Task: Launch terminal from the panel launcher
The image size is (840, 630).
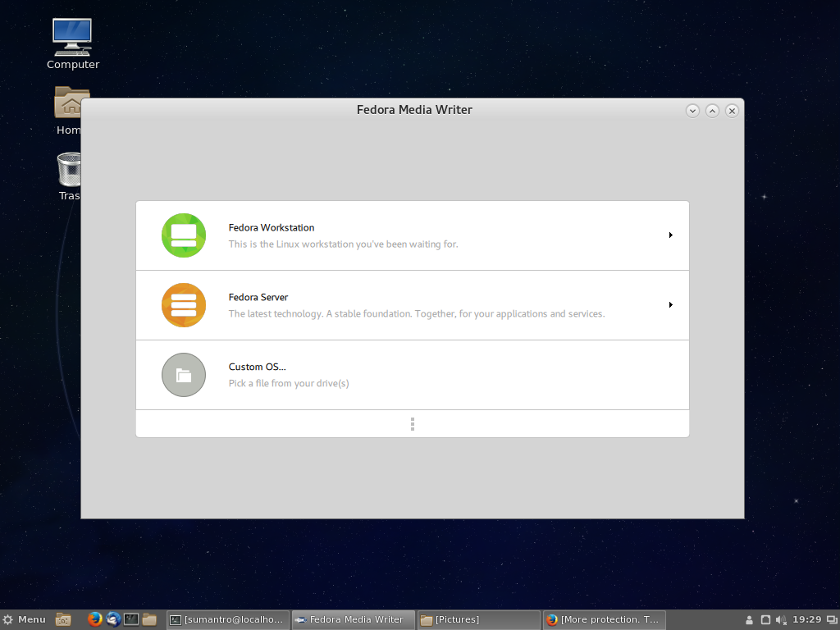Action: (x=131, y=619)
